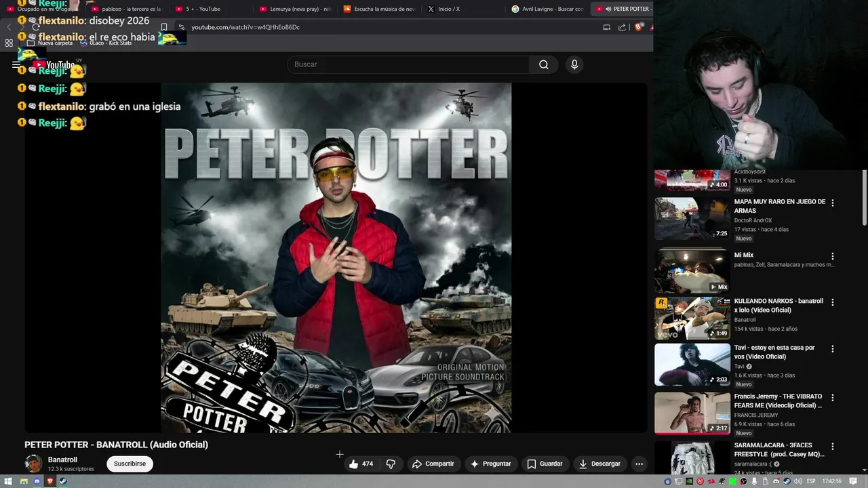Open Tavi video options three-dot menu

pyautogui.click(x=833, y=349)
